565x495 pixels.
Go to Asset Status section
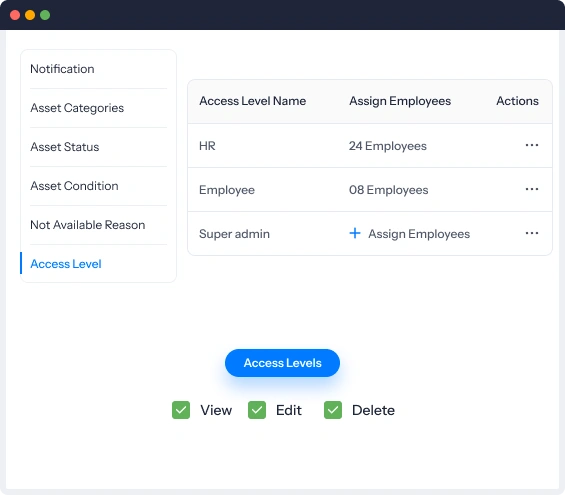click(x=65, y=147)
